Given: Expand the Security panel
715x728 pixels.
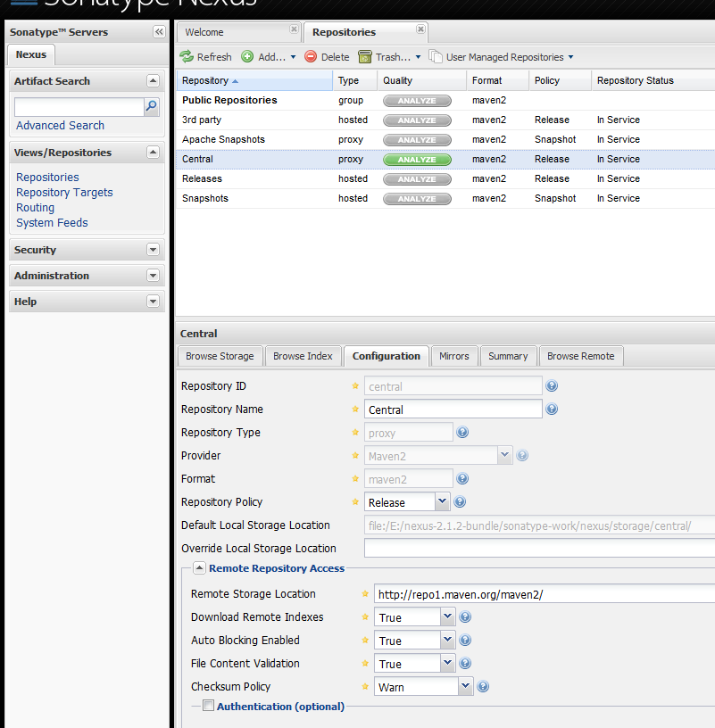Looking at the screenshot, I should coord(153,250).
